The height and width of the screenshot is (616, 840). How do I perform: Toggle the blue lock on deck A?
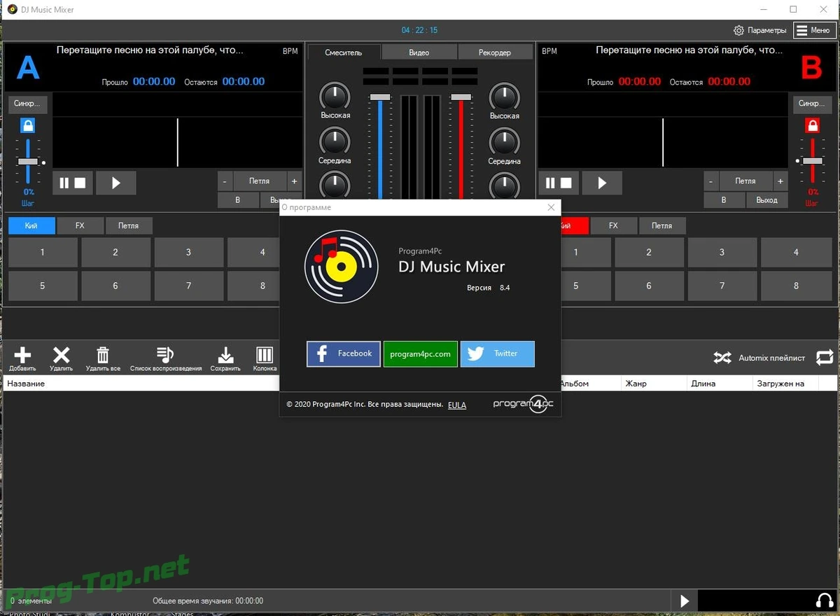tap(28, 126)
